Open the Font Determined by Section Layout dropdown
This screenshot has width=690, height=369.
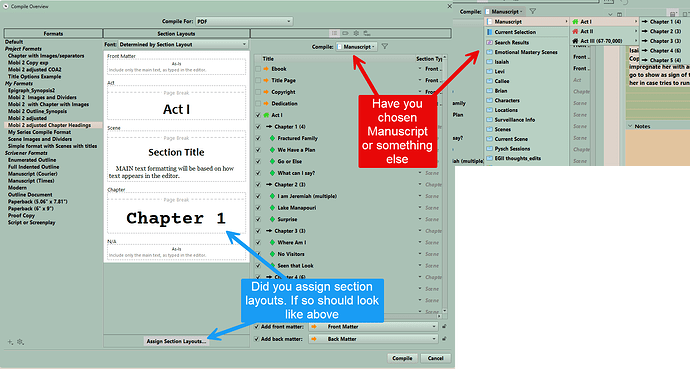click(183, 44)
